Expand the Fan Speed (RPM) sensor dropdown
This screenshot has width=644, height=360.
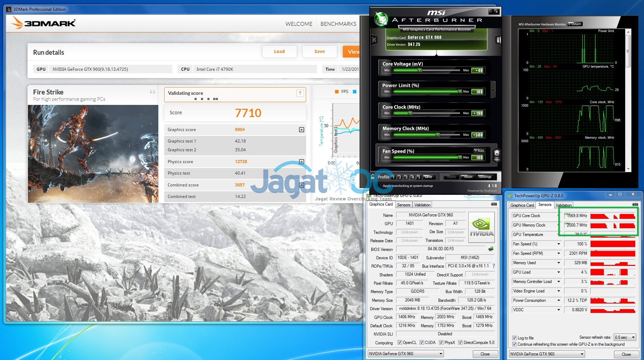tap(559, 253)
